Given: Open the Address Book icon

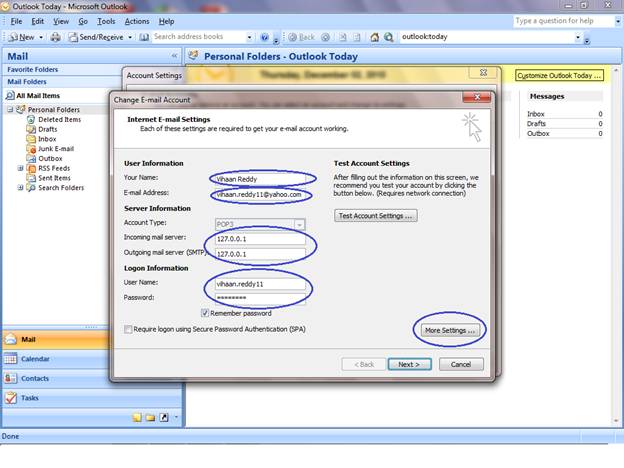Looking at the screenshot, I should (144, 37).
